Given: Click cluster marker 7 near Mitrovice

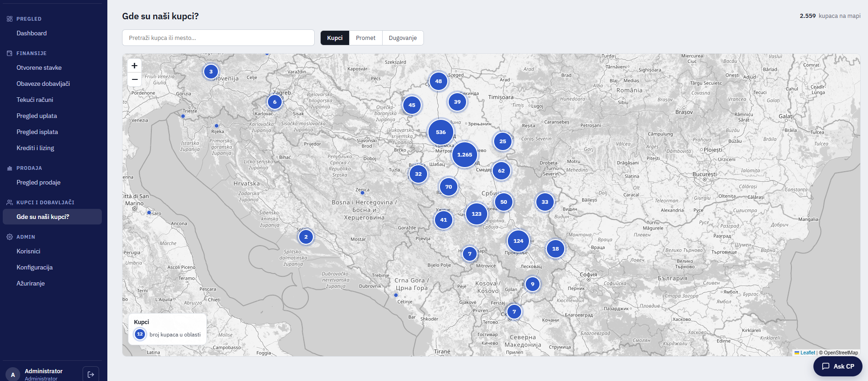Looking at the screenshot, I should point(470,254).
